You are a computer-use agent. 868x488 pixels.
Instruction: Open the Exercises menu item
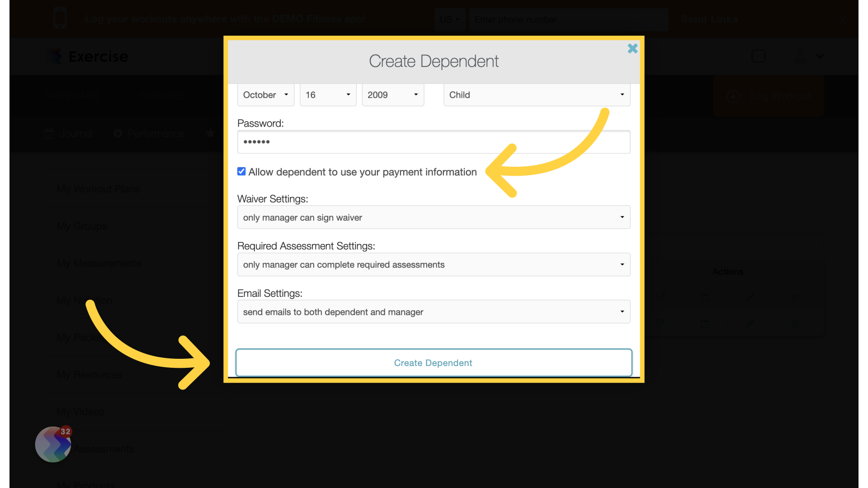point(162,96)
